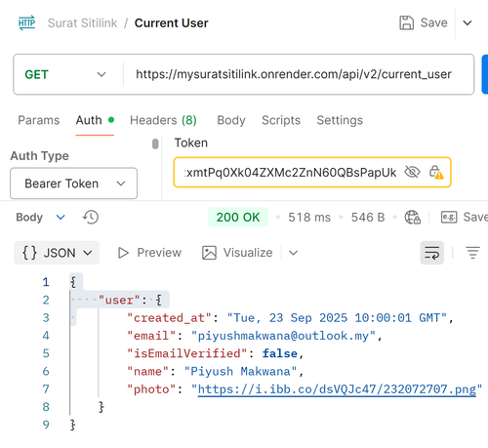Viewport: 488px width, 448px height.
Task: Click the filter response icon
Action: click(472, 253)
